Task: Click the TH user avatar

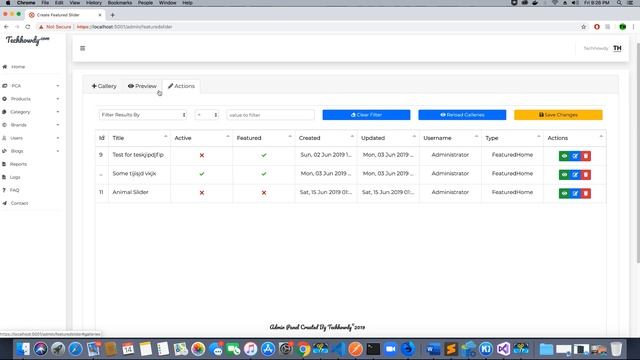Action: pos(617,48)
